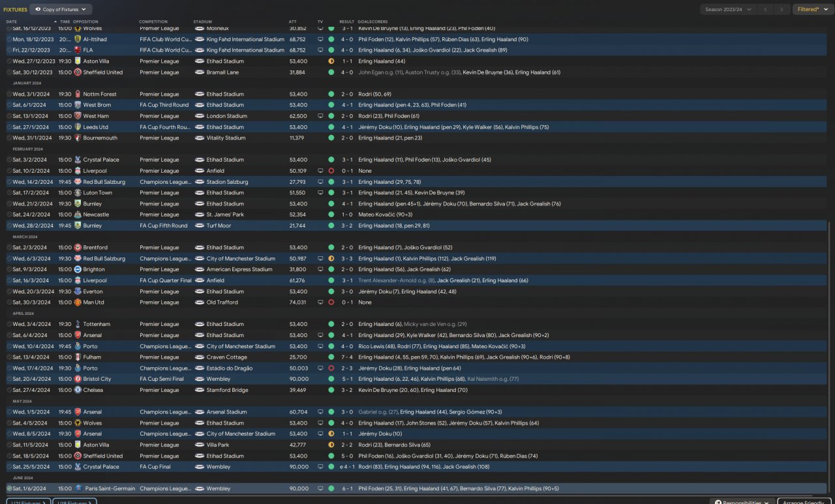Toggle the row selector for the Al-Ittihad fixture
The height and width of the screenshot is (504, 835).
[x=9, y=39]
